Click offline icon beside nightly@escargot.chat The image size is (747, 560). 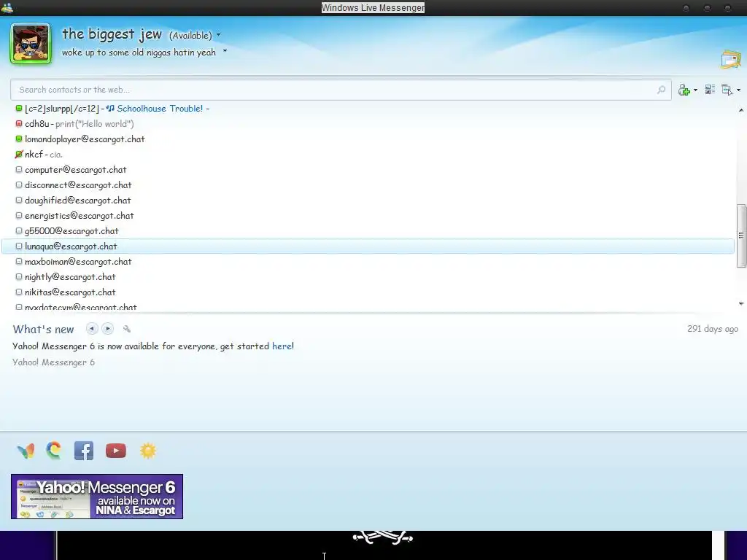point(19,276)
